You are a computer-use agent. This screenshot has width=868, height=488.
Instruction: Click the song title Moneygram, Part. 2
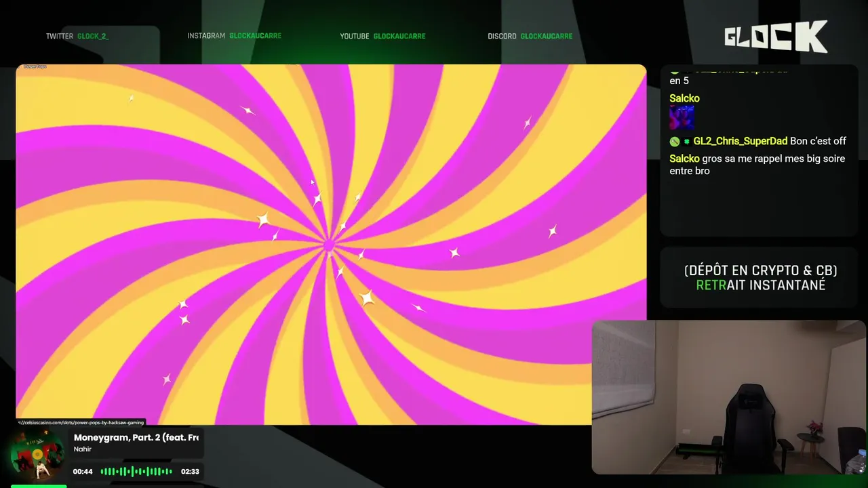pos(136,438)
